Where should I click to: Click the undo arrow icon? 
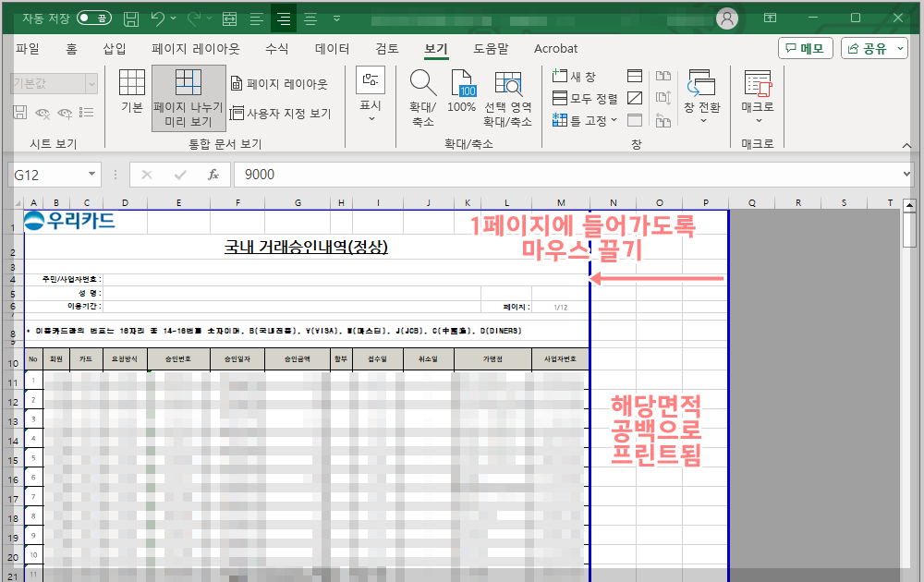pos(157,17)
